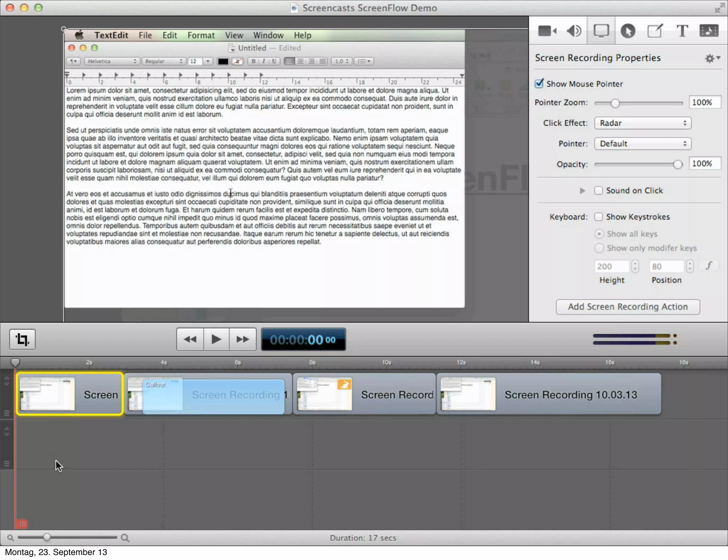Expand the Sound on Click disclosure triangle
The width and height of the screenshot is (728, 560).
(582, 191)
